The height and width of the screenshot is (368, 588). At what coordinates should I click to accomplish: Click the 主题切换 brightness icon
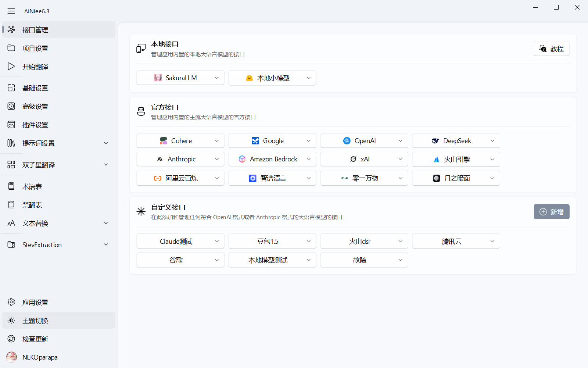click(11, 320)
